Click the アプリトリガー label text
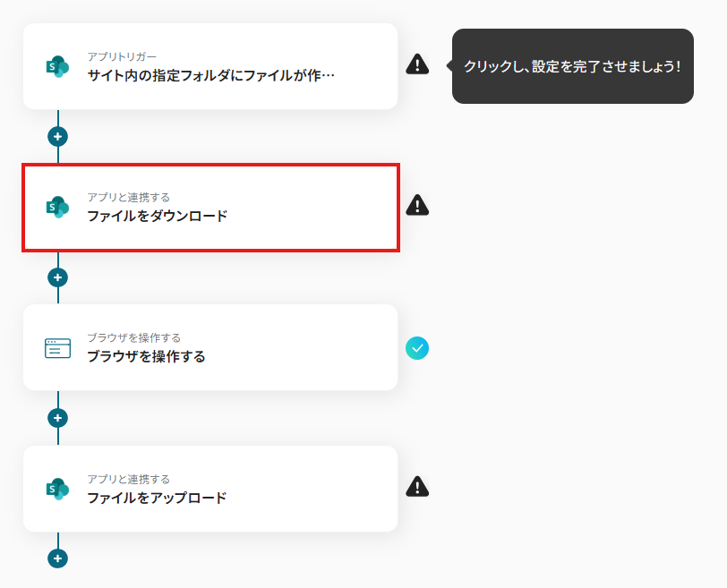Screen dimensions: 727x588 tap(122, 56)
